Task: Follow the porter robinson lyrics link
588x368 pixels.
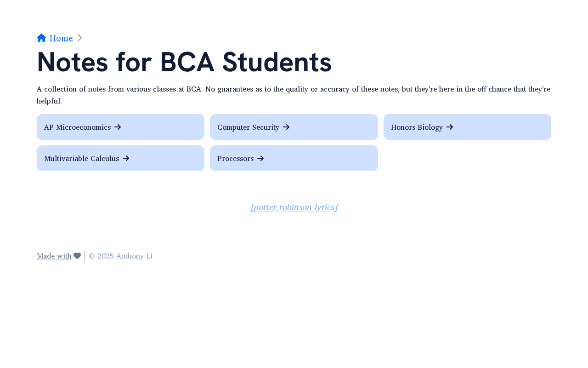Action: click(294, 207)
